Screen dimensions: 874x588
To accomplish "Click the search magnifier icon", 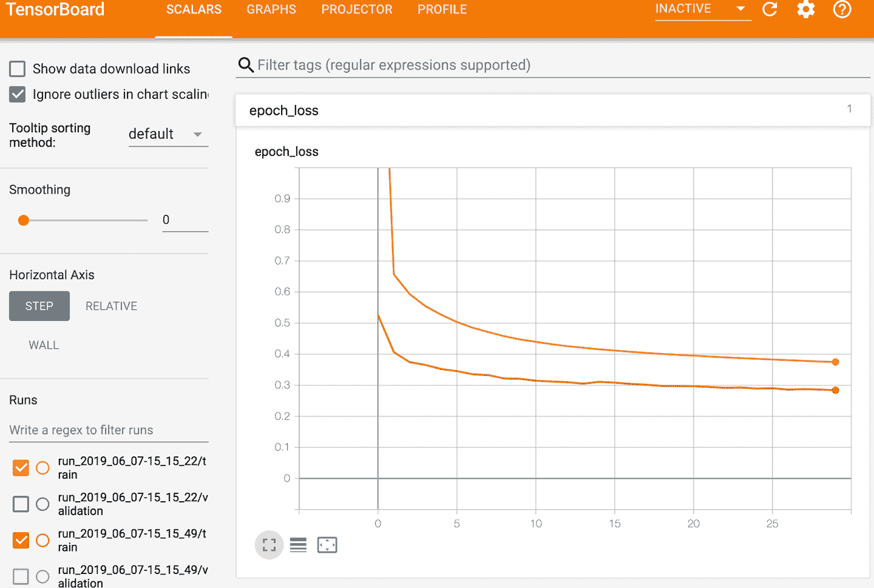I will (x=246, y=65).
